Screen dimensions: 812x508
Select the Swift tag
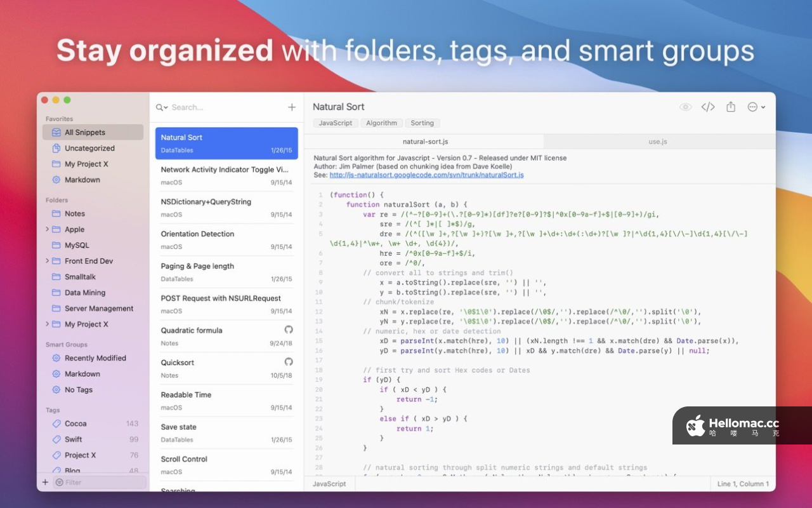click(93, 439)
